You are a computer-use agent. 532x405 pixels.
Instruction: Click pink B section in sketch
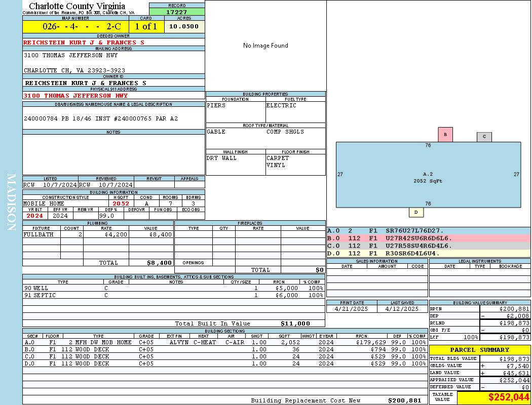[x=445, y=135]
